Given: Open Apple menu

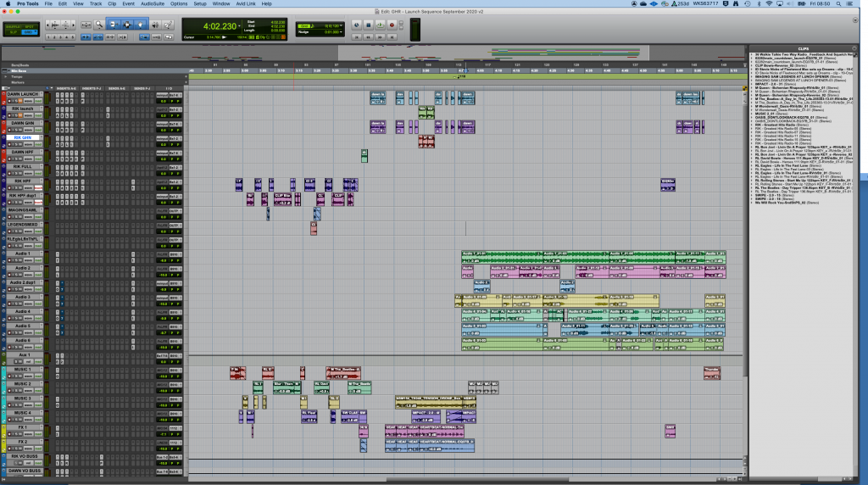Looking at the screenshot, I should click(x=7, y=3).
